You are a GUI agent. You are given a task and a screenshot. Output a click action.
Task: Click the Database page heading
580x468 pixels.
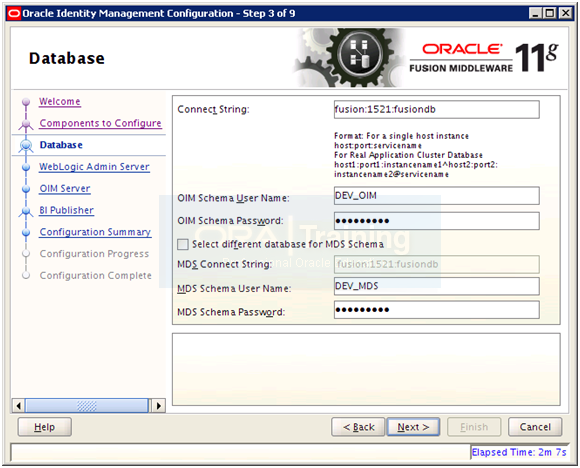pos(67,58)
